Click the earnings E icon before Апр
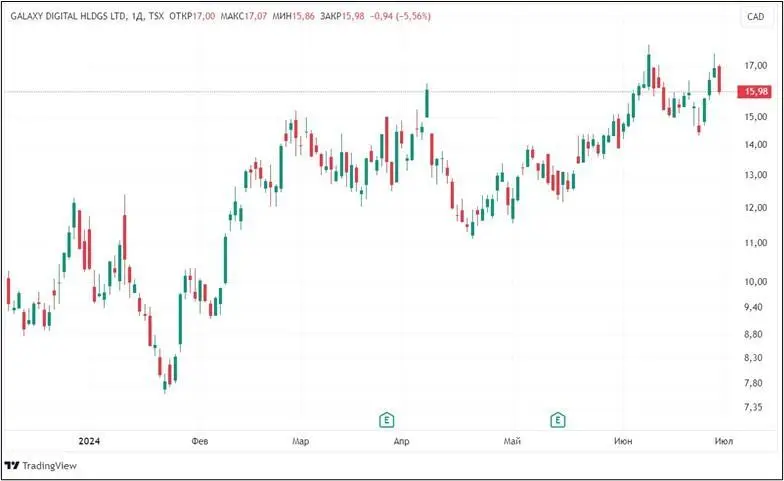Screen dimensions: 784x481 click(384, 419)
